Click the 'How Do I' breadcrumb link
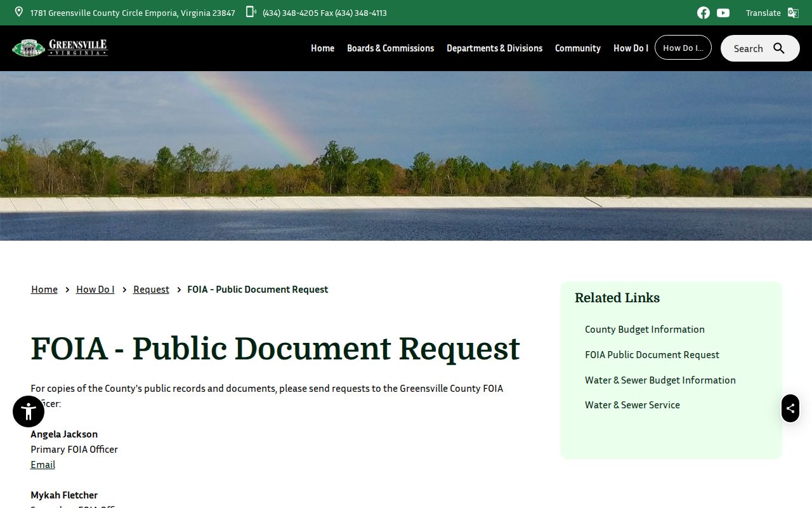This screenshot has height=508, width=812. coord(95,290)
